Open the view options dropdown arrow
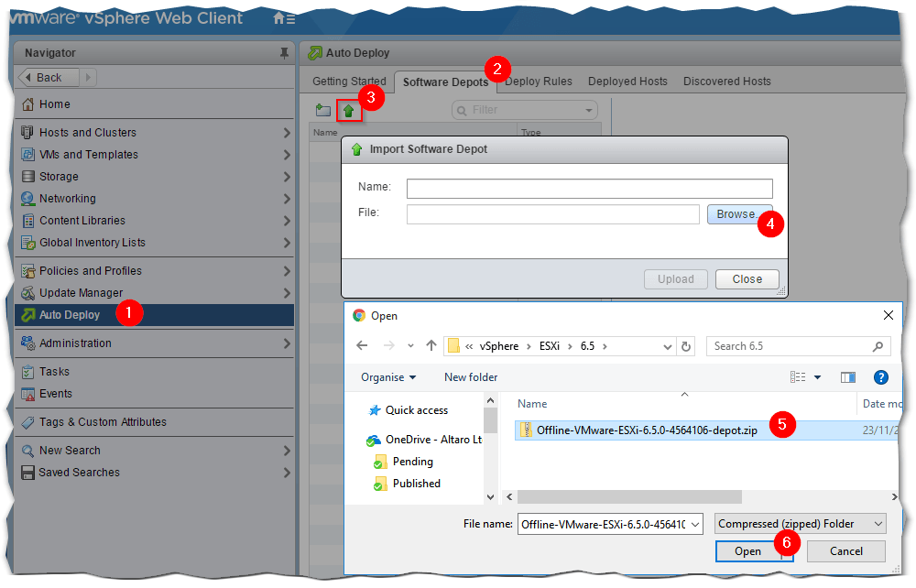916x588 pixels. coord(817,377)
